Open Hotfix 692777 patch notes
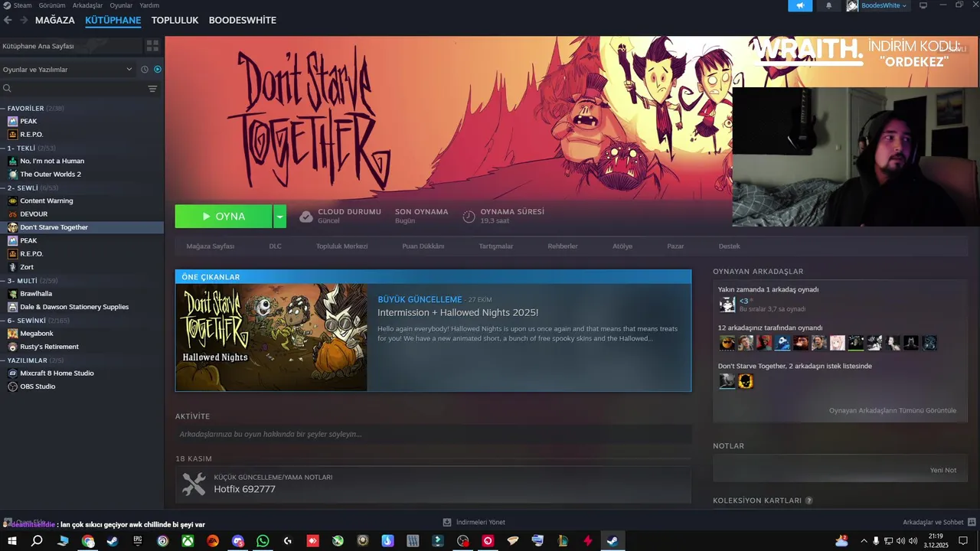This screenshot has height=551, width=980. pos(244,489)
